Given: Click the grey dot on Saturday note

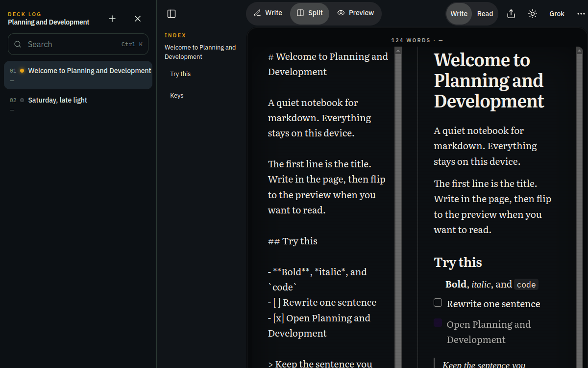Looking at the screenshot, I should coord(22,100).
